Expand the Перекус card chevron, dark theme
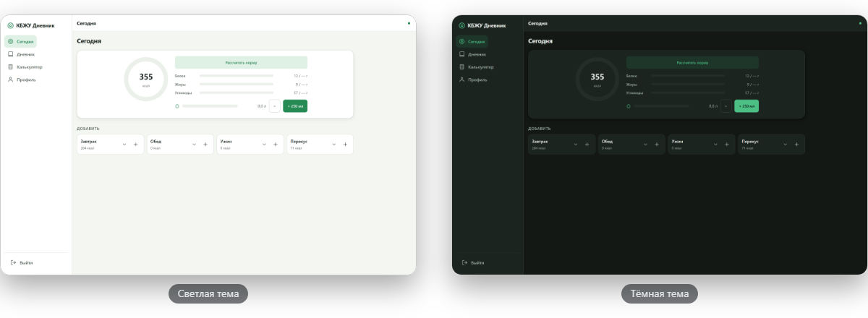This screenshot has width=868, height=318. [x=786, y=144]
